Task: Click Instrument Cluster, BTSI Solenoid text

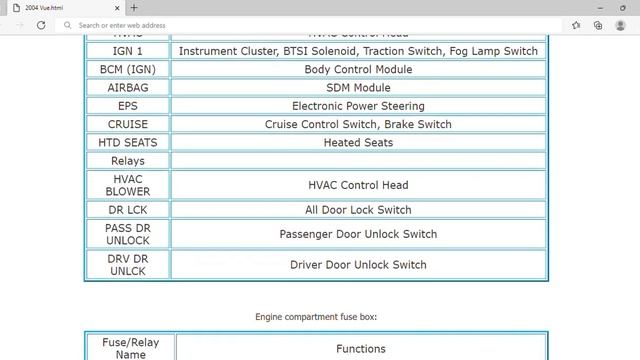Action: 358,51
